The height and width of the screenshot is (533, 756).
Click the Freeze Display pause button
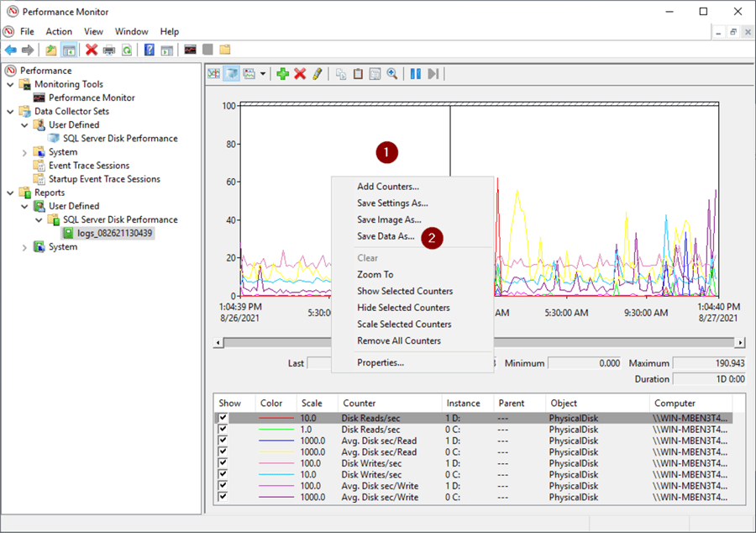(x=415, y=74)
